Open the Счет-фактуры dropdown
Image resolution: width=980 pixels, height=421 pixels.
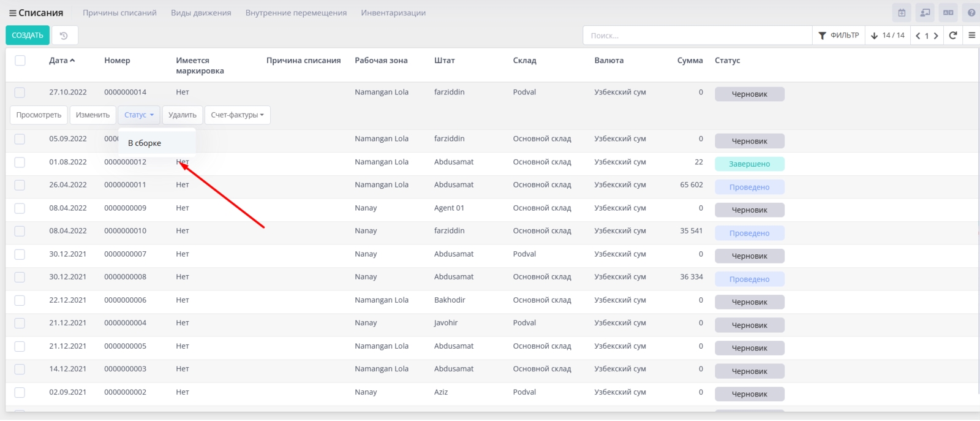click(x=237, y=115)
